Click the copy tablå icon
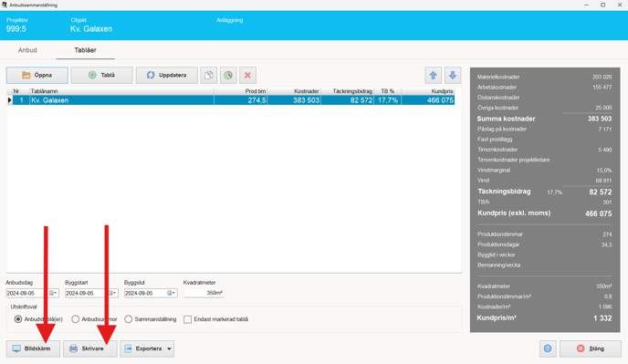Viewport: 628px width, 364px height. click(x=209, y=76)
